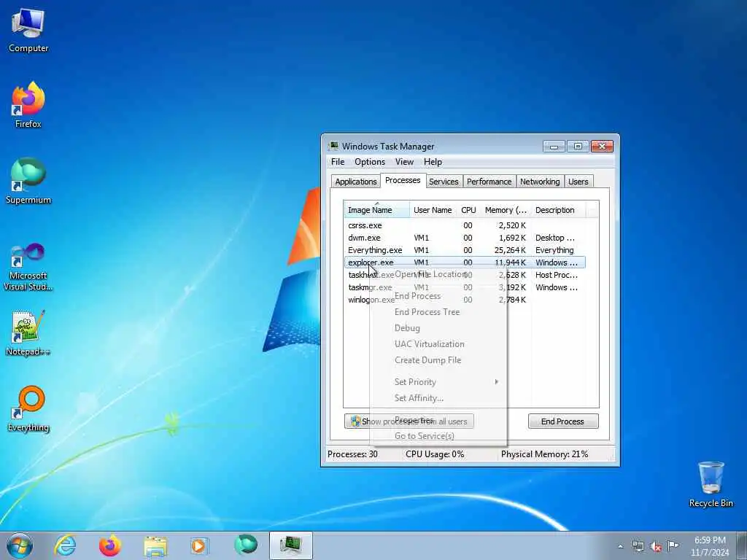Screen dimensions: 747x560
Task: Switch to the Users tab
Action: coord(578,182)
